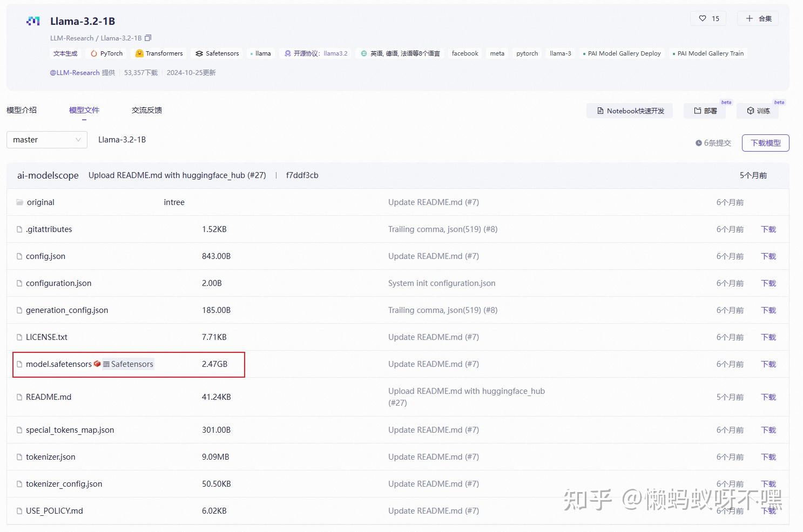Visit the @LLM-Research provider profile
The height and width of the screenshot is (532, 803).
75,73
